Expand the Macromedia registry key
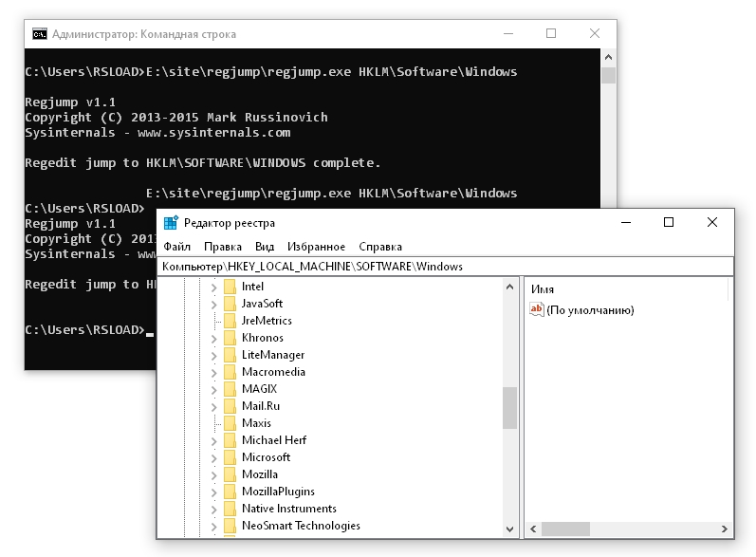Viewport: 756px width, 557px height. (214, 373)
